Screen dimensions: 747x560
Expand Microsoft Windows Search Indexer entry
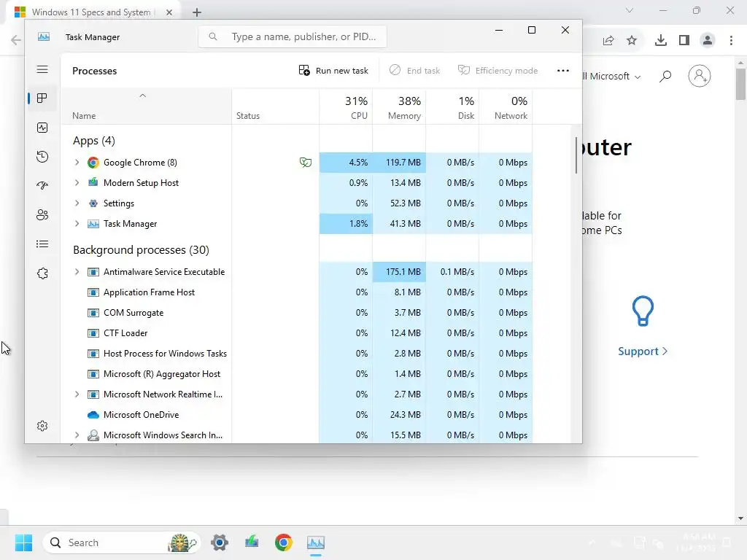77,435
